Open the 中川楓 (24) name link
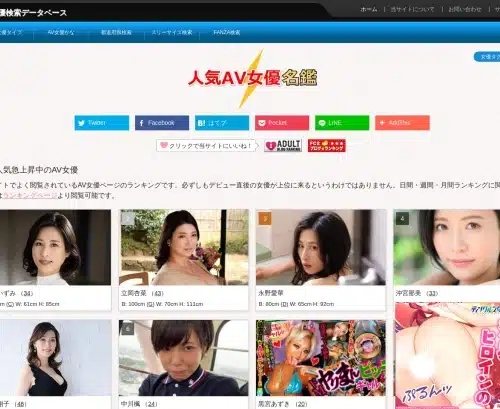Image resolution: width=500 pixels, height=409 pixels. point(139,404)
